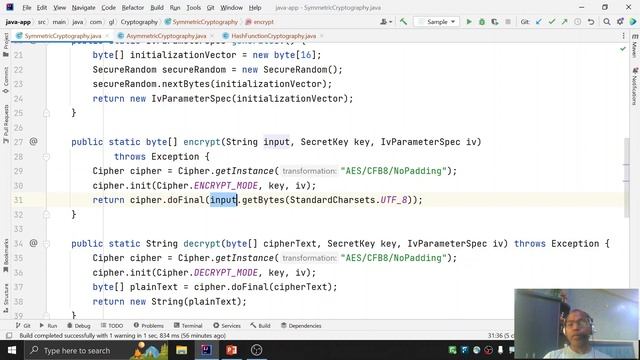
Task: Click the Cryptography breadcrumb in navigation bar
Action: point(139,22)
